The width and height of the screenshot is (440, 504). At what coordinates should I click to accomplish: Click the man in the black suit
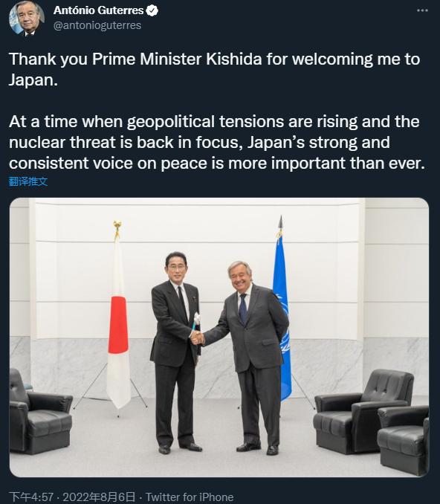[x=175, y=353]
